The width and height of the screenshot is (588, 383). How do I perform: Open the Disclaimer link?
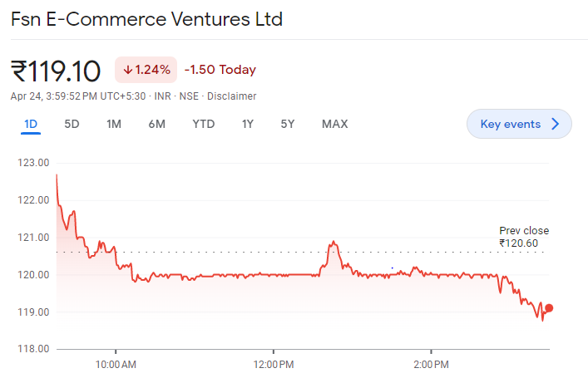(x=232, y=96)
